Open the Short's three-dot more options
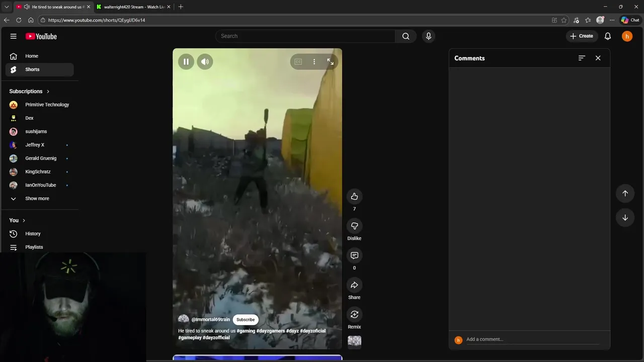 pyautogui.click(x=314, y=62)
